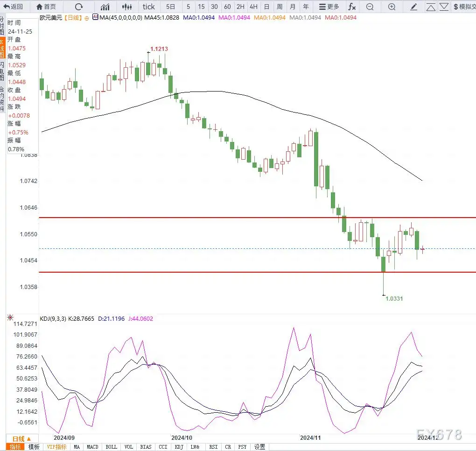Go back with the 返回 button

tap(13, 7)
